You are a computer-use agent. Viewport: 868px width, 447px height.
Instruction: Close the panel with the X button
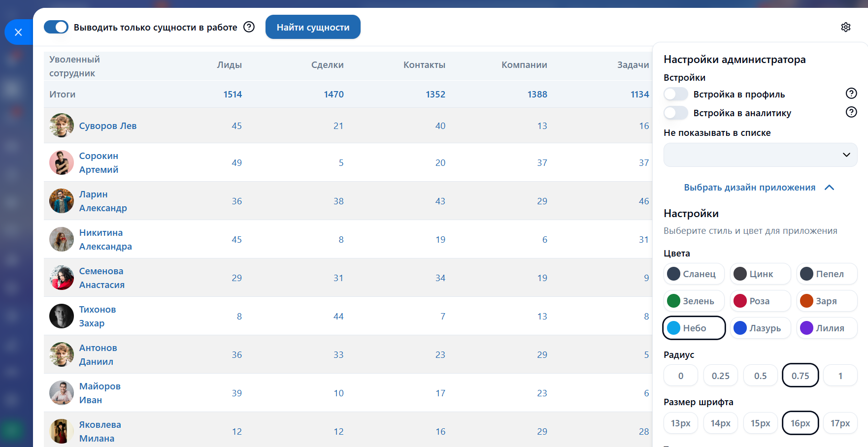[x=18, y=32]
